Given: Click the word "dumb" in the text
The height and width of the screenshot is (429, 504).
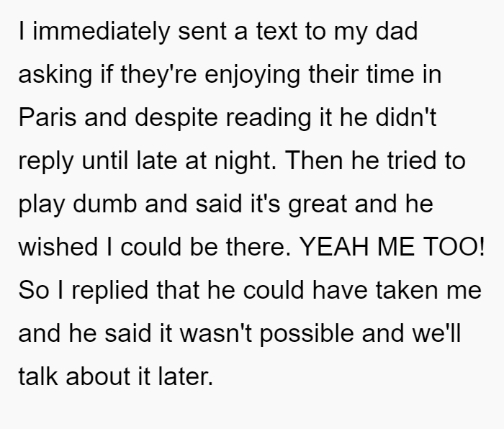Looking at the screenshot, I should coord(105,204).
